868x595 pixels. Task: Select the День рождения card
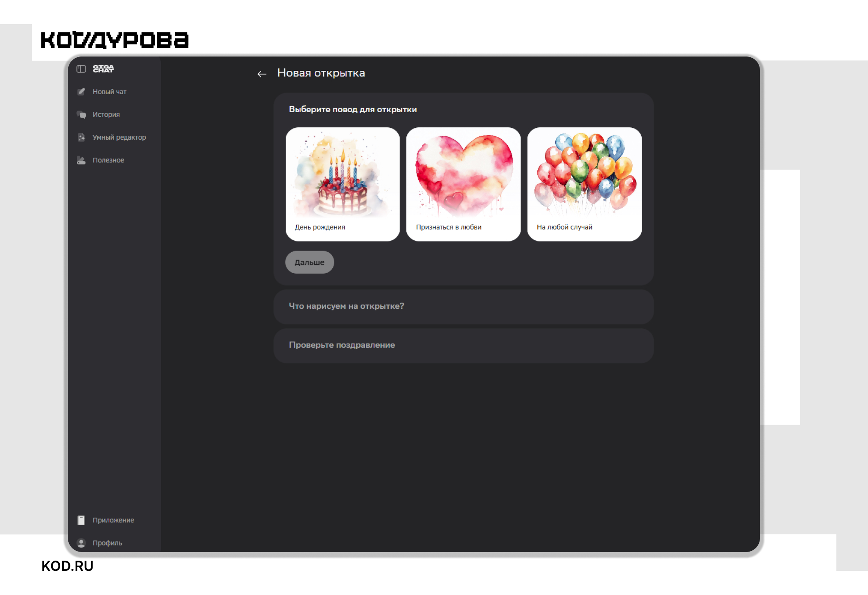coord(343,184)
